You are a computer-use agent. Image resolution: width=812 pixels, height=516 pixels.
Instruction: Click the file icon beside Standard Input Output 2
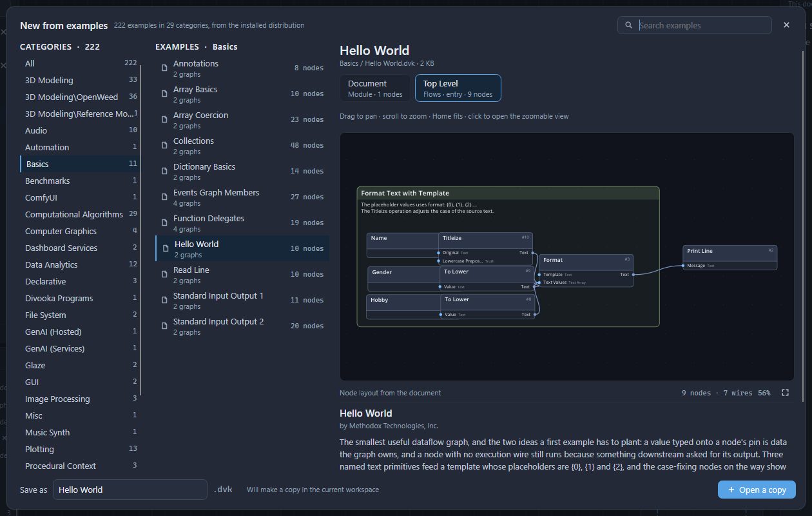tap(164, 326)
